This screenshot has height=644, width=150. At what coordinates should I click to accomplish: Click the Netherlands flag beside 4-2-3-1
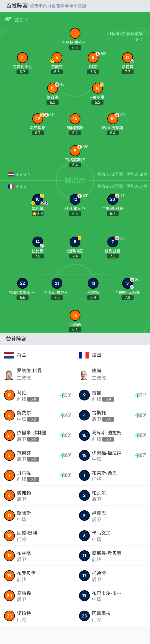tap(11, 174)
